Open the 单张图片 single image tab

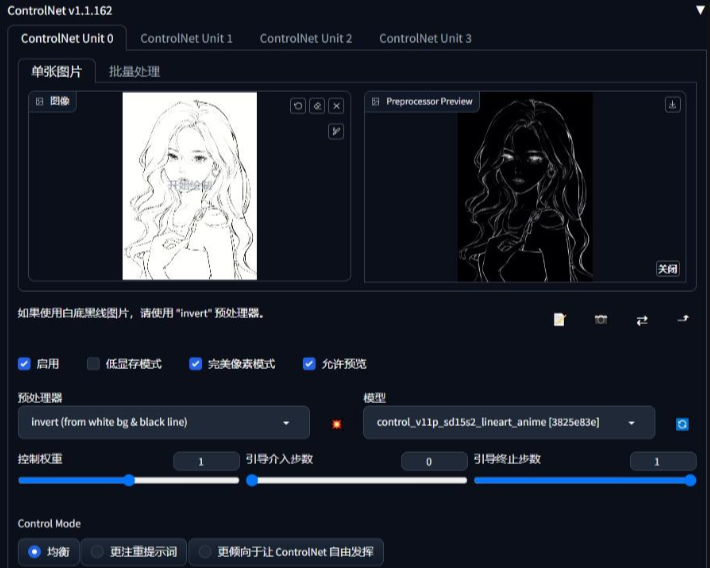point(57,71)
